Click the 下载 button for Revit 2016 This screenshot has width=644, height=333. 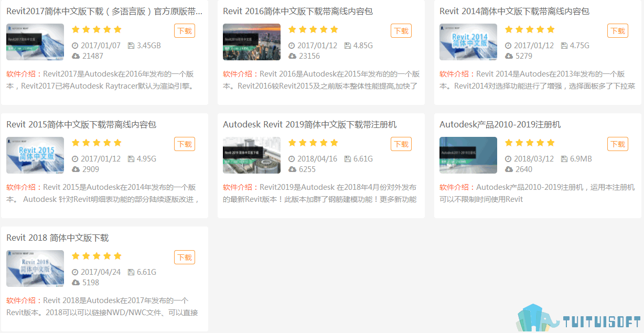(x=401, y=31)
